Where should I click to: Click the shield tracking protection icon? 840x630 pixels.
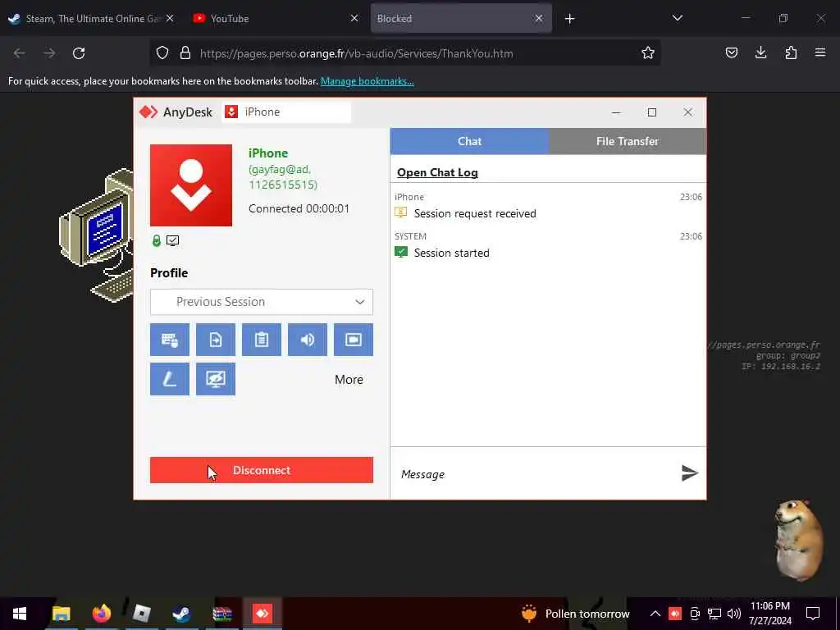(x=162, y=53)
